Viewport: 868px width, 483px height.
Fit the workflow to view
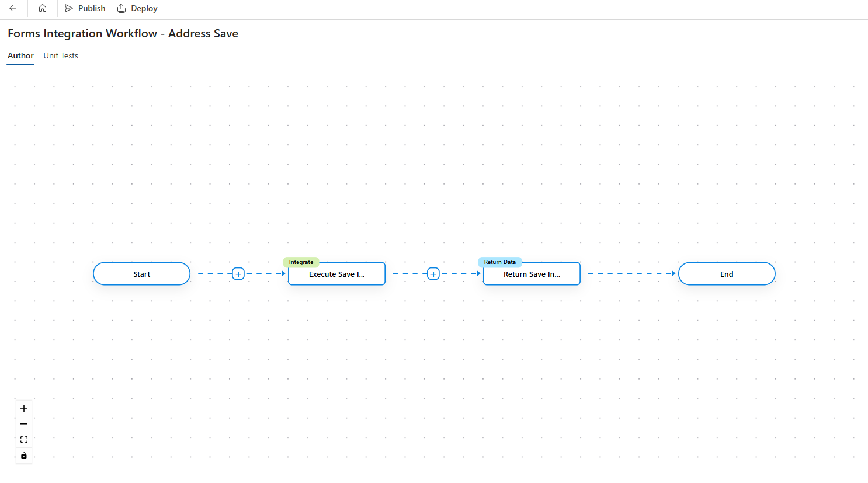(24, 440)
